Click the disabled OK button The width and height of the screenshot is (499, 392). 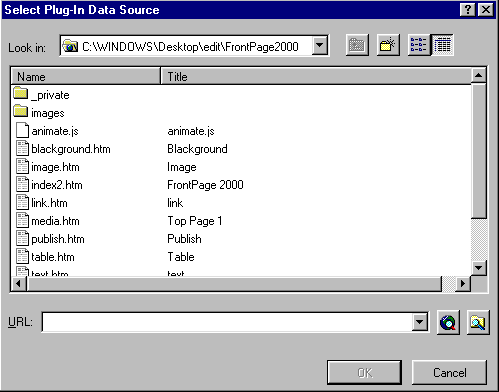pos(364,372)
